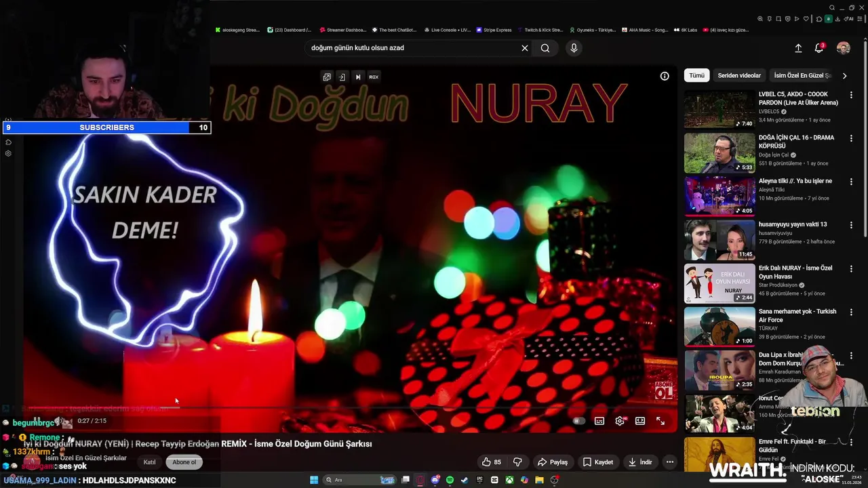Open the Streamer Dashboard bookmark

(342, 30)
